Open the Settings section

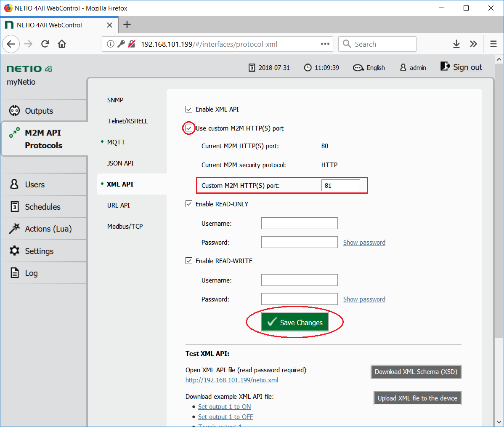tap(44, 251)
